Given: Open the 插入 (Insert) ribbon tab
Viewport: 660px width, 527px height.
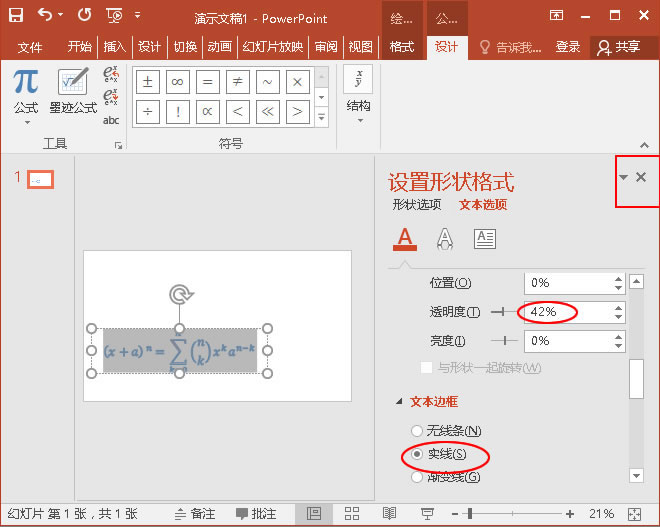Looking at the screenshot, I should [x=115, y=47].
